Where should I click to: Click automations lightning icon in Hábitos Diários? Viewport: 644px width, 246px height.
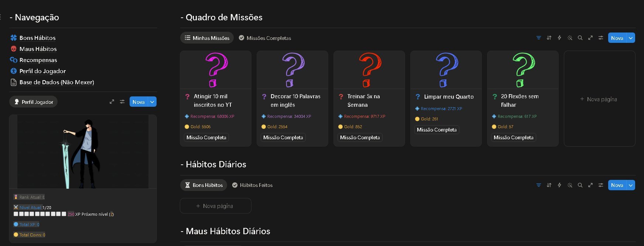click(559, 185)
